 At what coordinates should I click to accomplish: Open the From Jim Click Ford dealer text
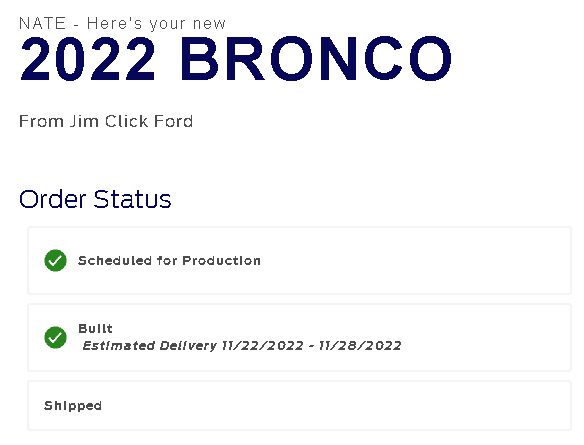point(106,121)
